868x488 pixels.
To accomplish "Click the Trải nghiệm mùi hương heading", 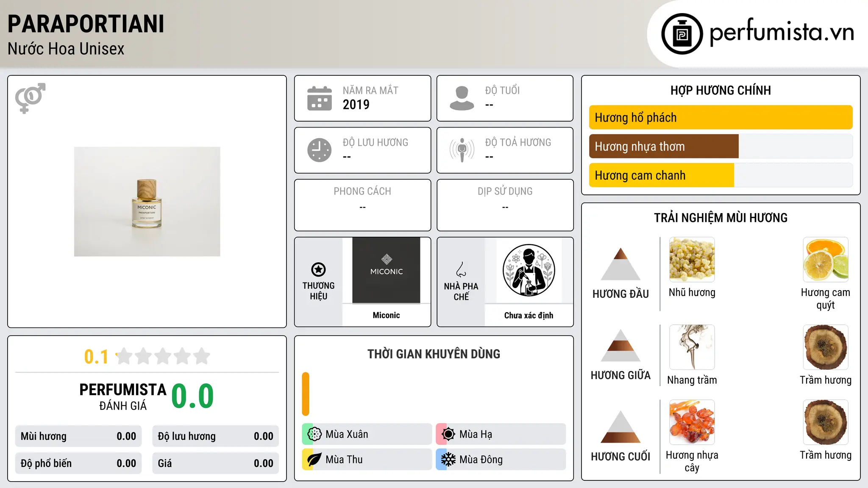I will coord(721,218).
